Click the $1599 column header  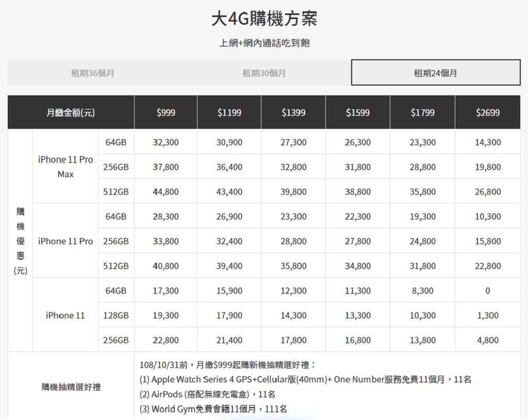[x=358, y=112]
